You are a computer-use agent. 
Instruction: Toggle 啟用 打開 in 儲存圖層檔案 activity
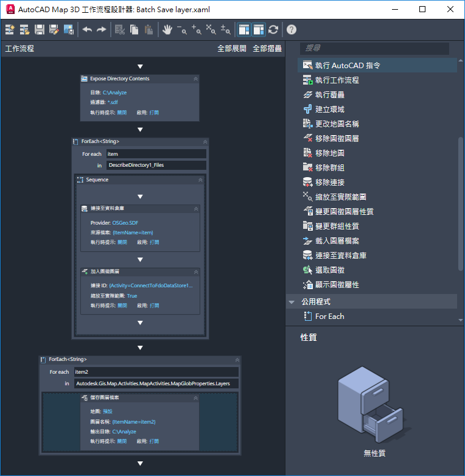pos(154,441)
